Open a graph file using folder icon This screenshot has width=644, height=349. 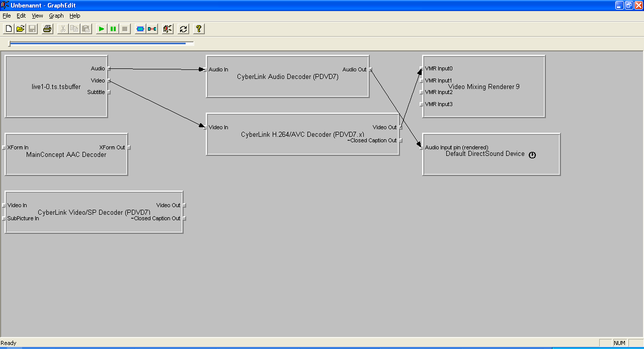coord(20,29)
